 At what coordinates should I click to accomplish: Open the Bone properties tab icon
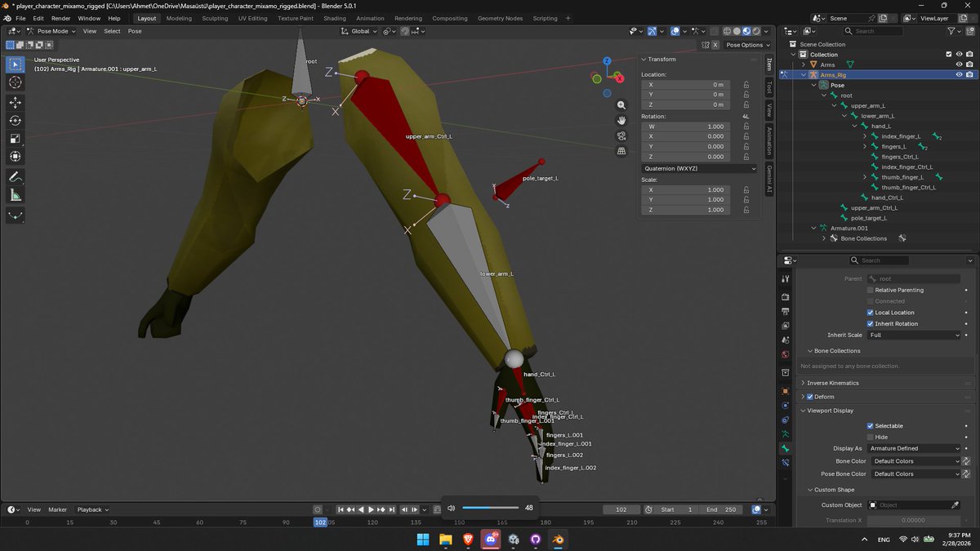click(x=786, y=448)
